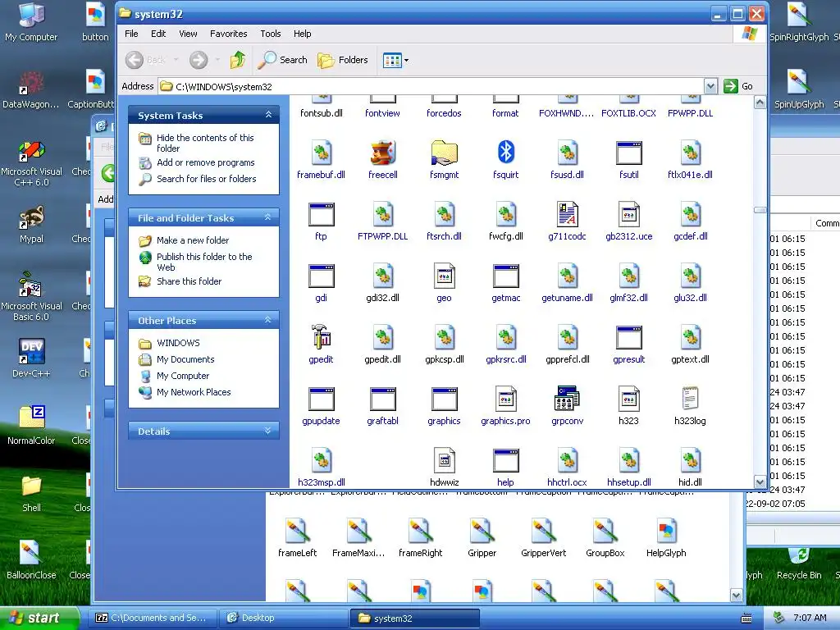
Task: Click Share this folder link
Action: click(189, 281)
